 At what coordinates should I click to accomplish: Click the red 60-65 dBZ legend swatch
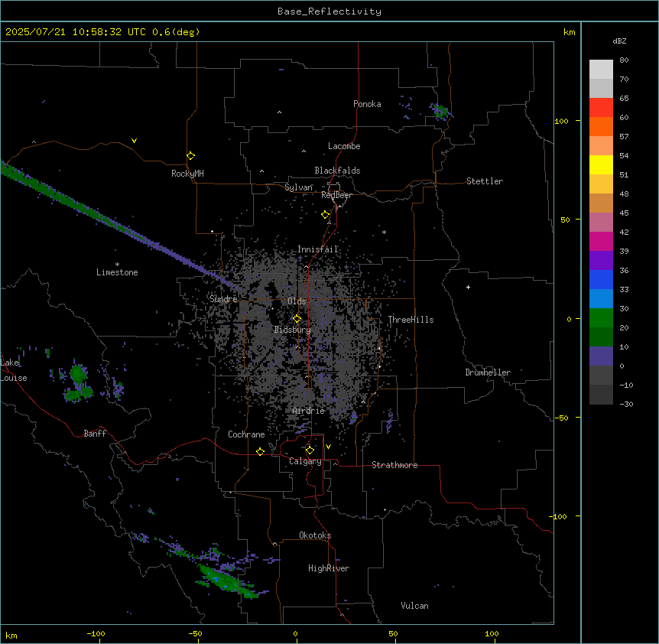(601, 108)
